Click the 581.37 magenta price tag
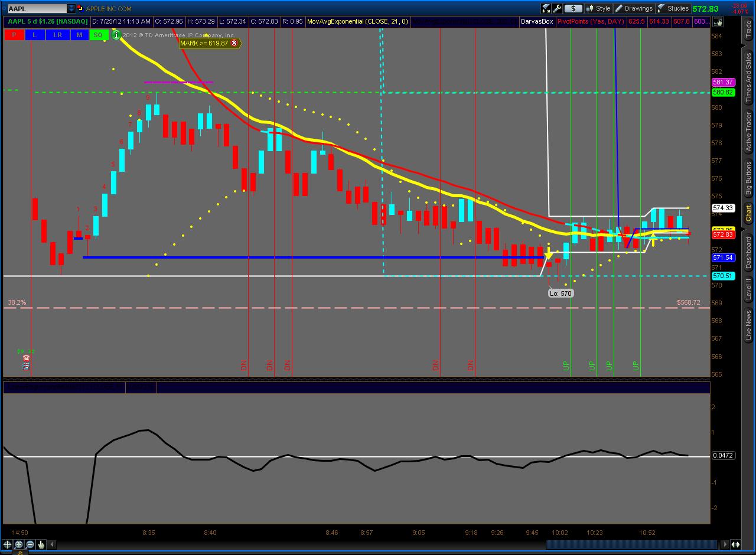The image size is (756, 555). click(x=723, y=83)
